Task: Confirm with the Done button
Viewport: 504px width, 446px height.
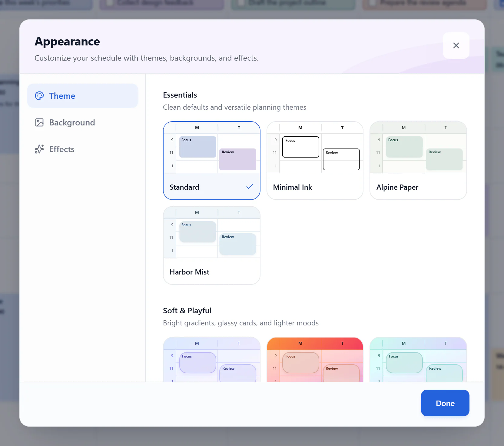Action: click(x=445, y=403)
